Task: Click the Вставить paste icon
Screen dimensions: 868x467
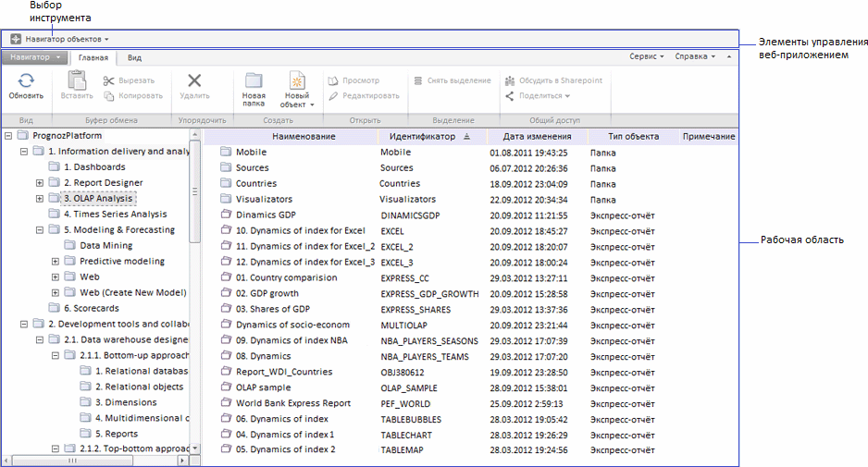Action: [76, 81]
